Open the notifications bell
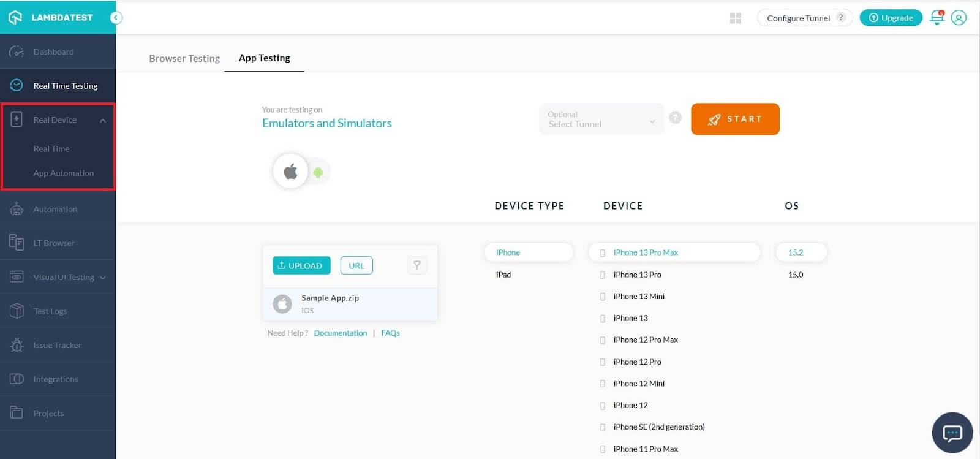The image size is (980, 459). (937, 17)
